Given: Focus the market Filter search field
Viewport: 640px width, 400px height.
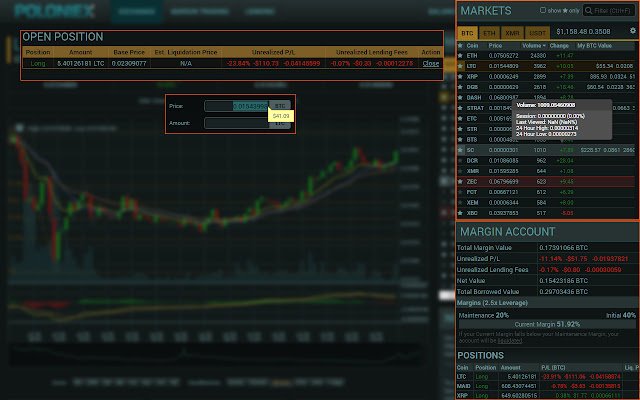Looking at the screenshot, I should 609,11.
